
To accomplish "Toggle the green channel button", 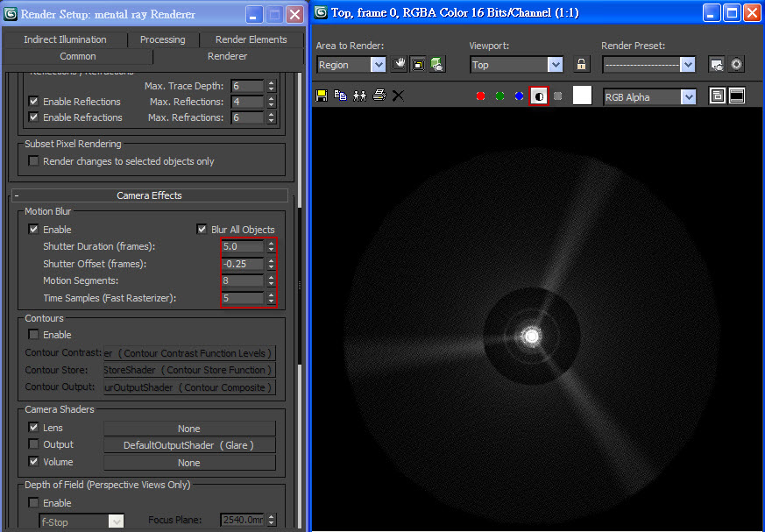I will pos(499,96).
